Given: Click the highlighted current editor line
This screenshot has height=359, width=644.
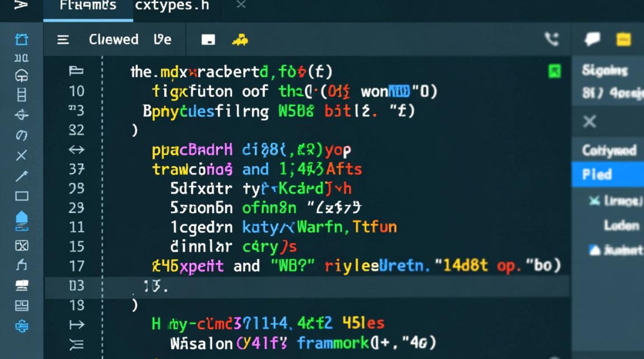Looking at the screenshot, I should pos(307,287).
